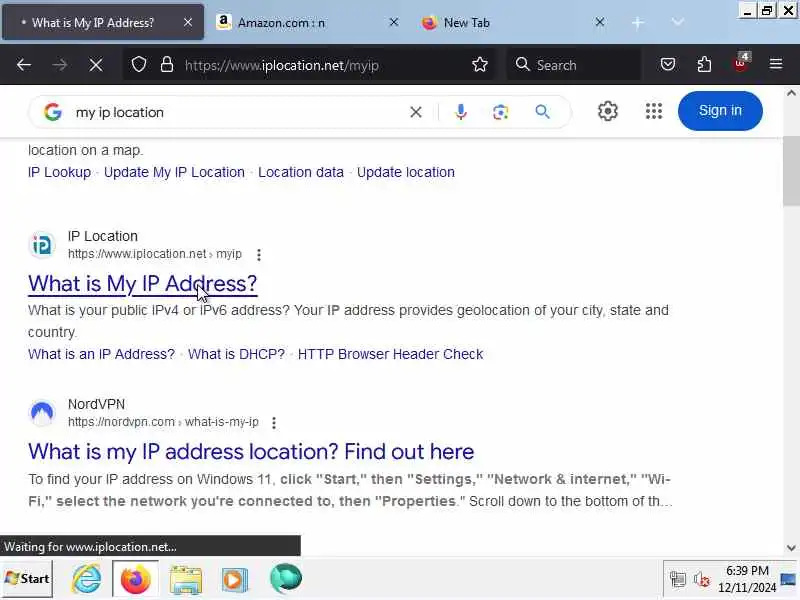
Task: Open Google quick settings gear
Action: [608, 111]
